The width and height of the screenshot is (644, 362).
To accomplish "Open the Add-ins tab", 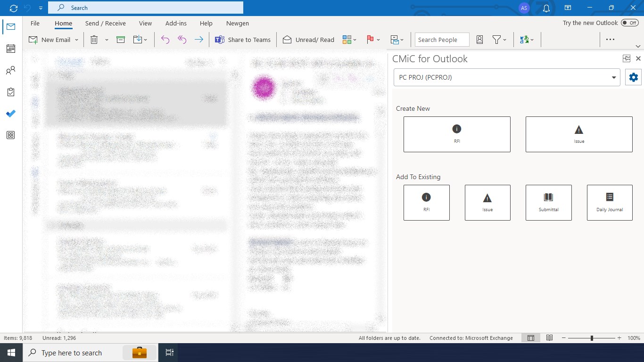I will pos(176,23).
